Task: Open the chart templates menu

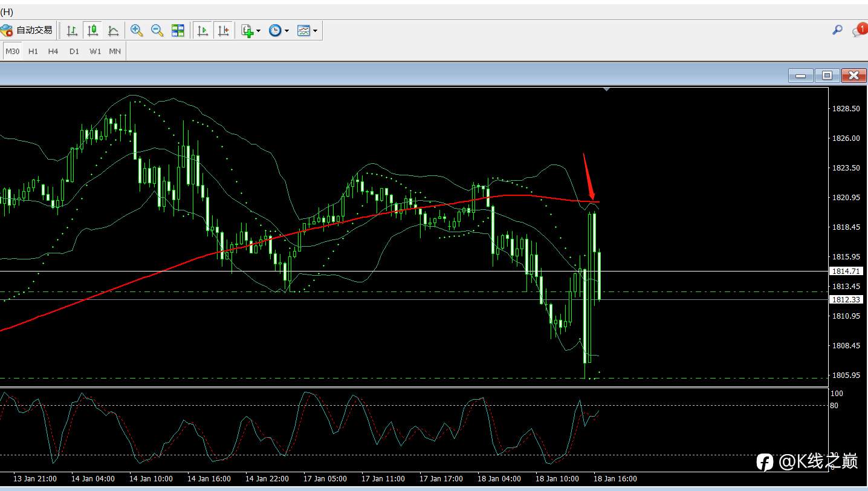Action: (303, 30)
